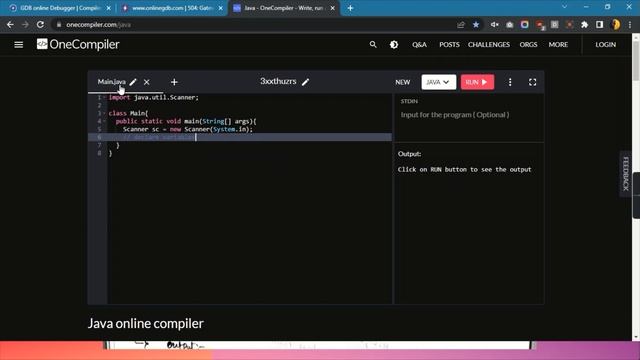Close the Main.java file tab
Image resolution: width=640 pixels, height=360 pixels.
pyautogui.click(x=147, y=82)
